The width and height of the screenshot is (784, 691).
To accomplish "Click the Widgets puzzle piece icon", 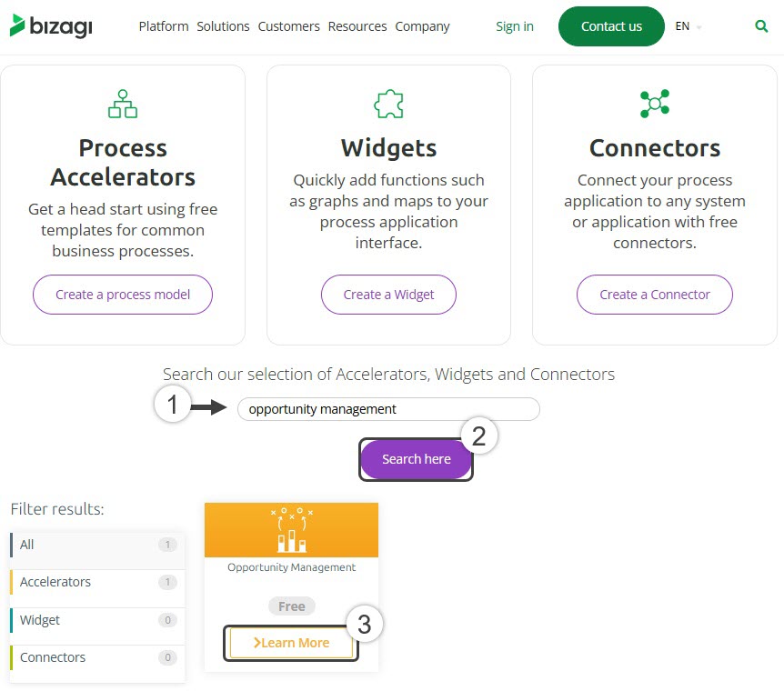I will pos(388,104).
